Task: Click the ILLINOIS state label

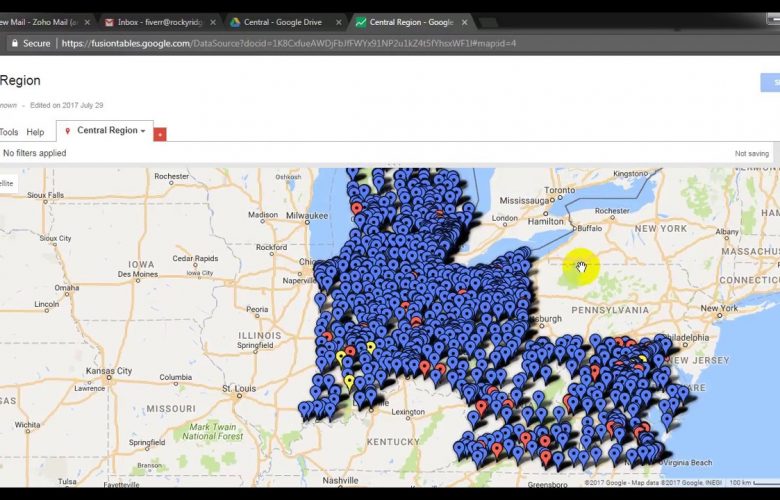Action: (x=260, y=336)
